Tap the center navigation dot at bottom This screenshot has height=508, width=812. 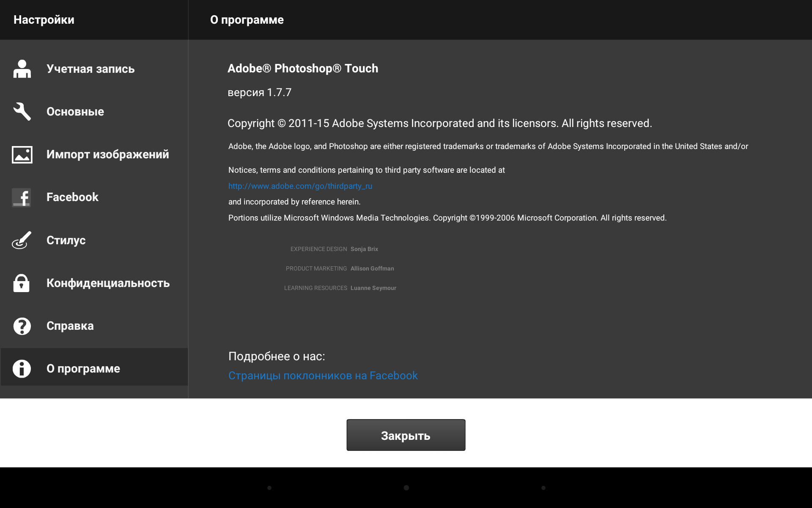pos(406,488)
